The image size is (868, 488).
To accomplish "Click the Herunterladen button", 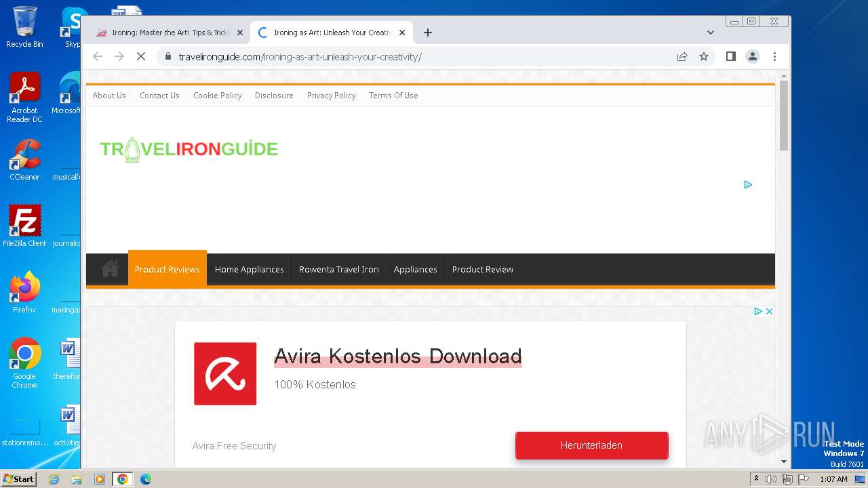I will [592, 445].
